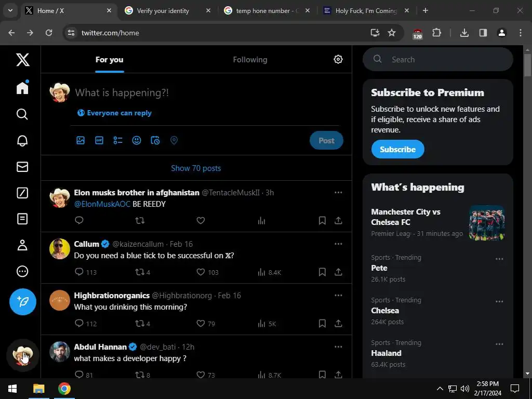This screenshot has width=532, height=399.
Task: Open options for Chelsea trending topic
Action: (499, 301)
